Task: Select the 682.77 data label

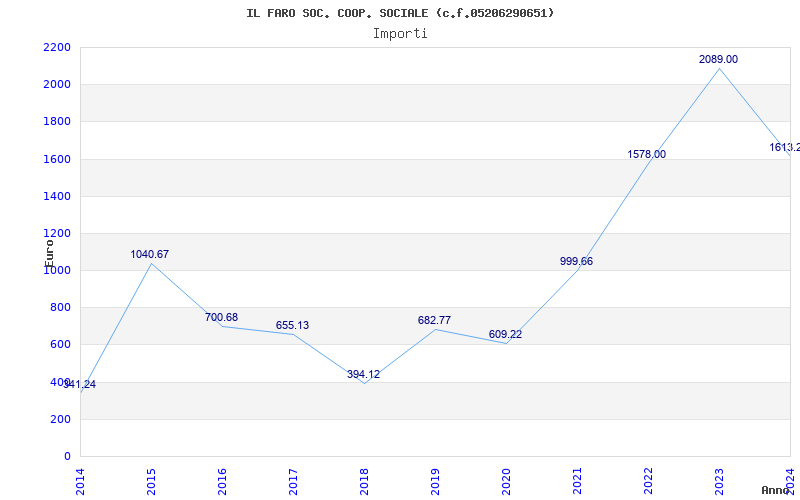Action: pos(434,320)
